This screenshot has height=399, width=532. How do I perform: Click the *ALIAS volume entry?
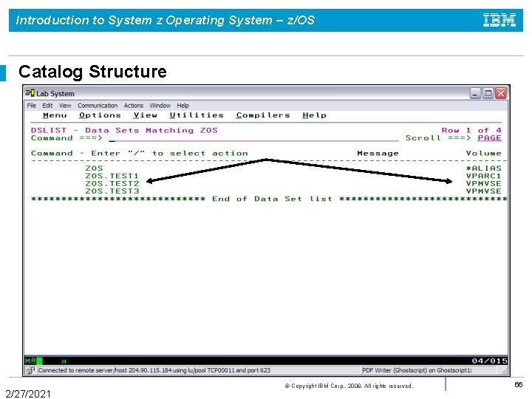483,168
